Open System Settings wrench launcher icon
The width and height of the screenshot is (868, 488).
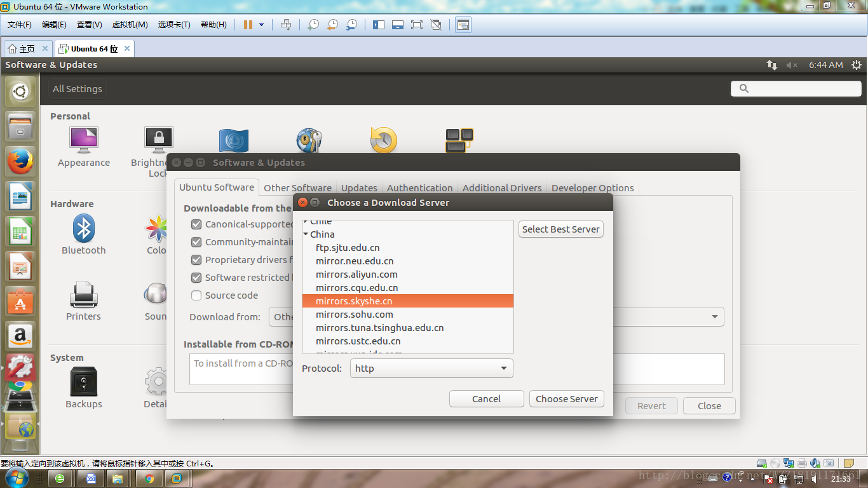20,367
